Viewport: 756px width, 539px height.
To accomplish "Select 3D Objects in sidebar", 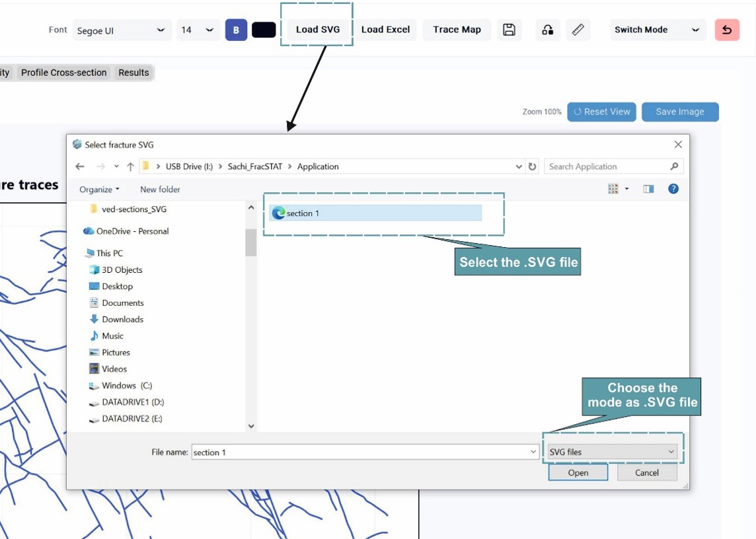I will (116, 270).
